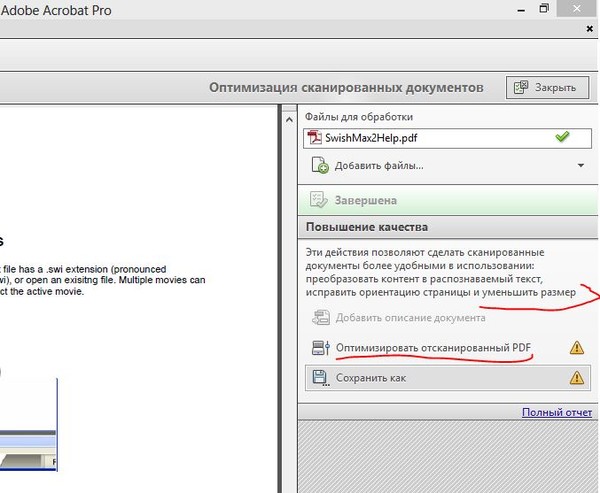This screenshot has height=493, width=600.
Task: Restore down the Adobe Acrobat Pro window
Action: click(544, 9)
